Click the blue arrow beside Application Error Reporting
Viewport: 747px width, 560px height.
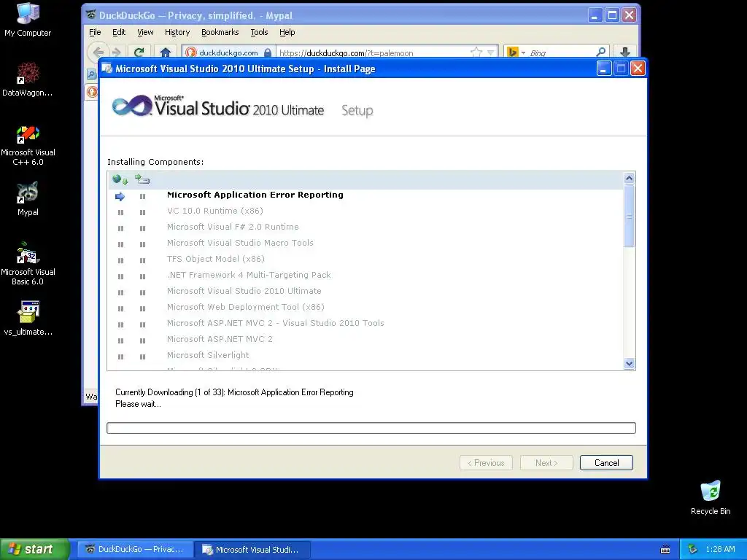pos(120,196)
